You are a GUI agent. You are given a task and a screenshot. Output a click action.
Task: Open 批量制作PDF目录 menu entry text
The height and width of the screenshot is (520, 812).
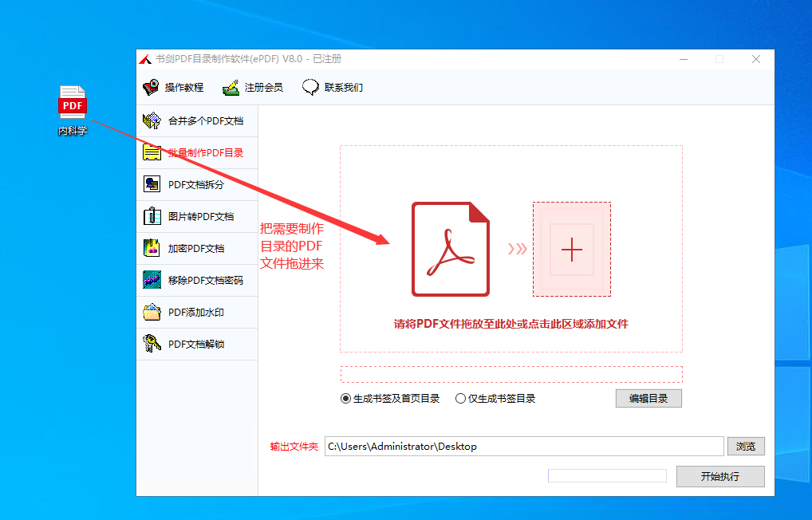click(x=206, y=153)
